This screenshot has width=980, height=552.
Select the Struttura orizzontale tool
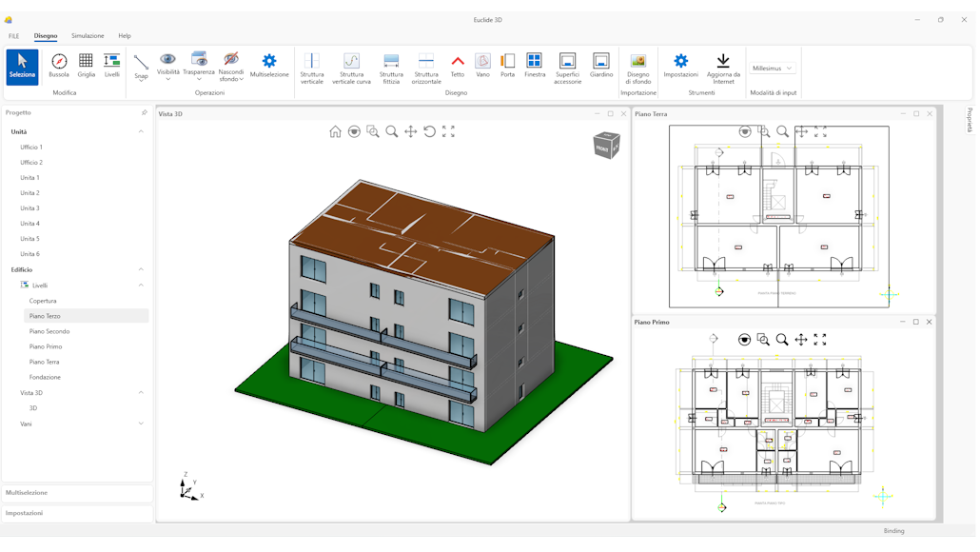[x=426, y=69]
